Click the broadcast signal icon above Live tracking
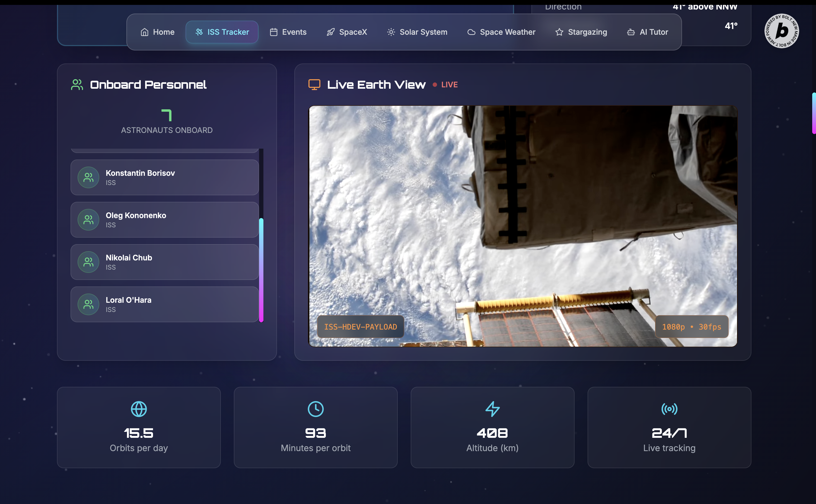This screenshot has height=504, width=816. pos(669,409)
